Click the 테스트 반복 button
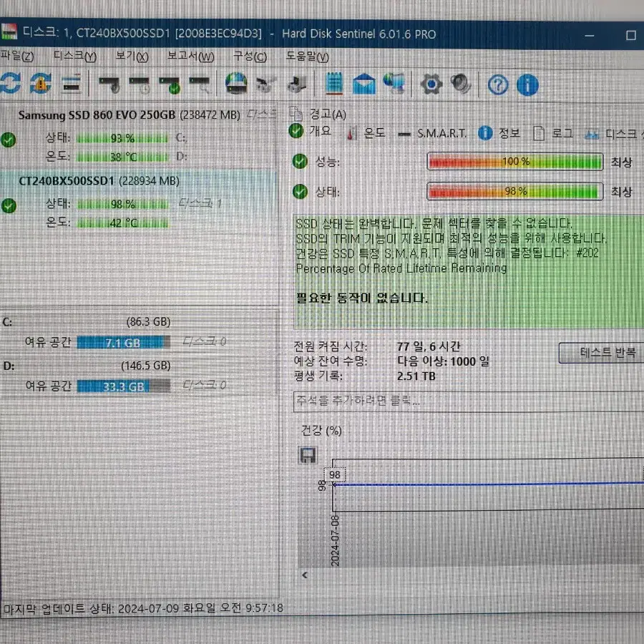The height and width of the screenshot is (644, 644). pos(601,353)
